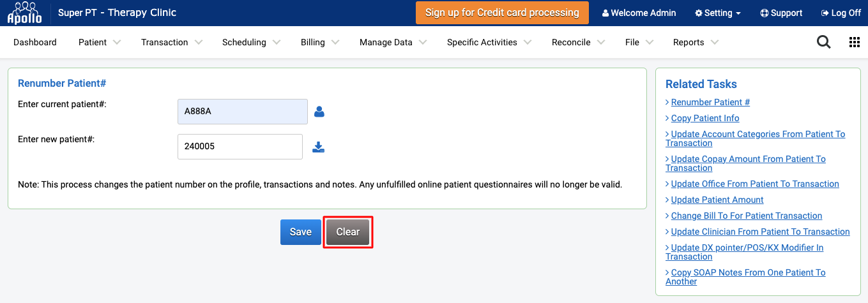Click the Apollo logo
868x303 pixels.
click(x=24, y=13)
